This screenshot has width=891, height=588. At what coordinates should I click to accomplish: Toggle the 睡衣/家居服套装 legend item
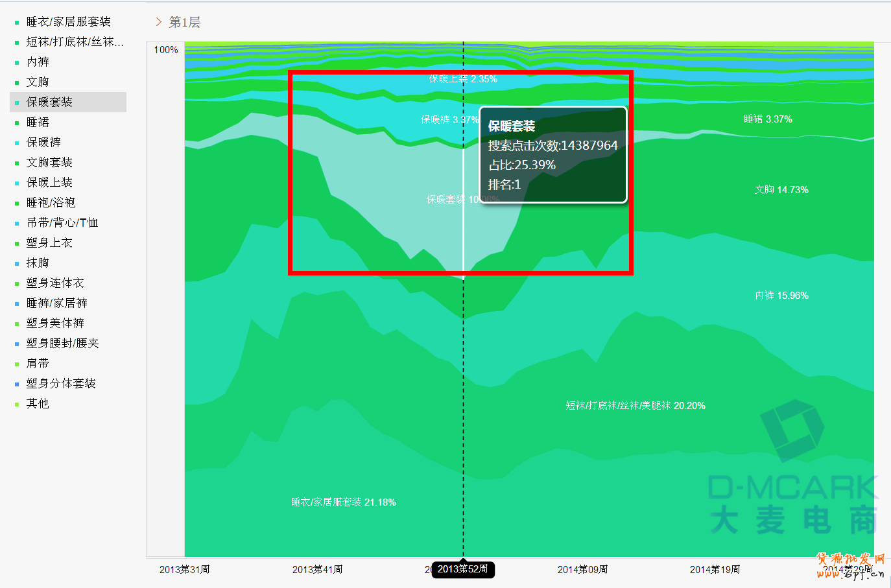68,22
